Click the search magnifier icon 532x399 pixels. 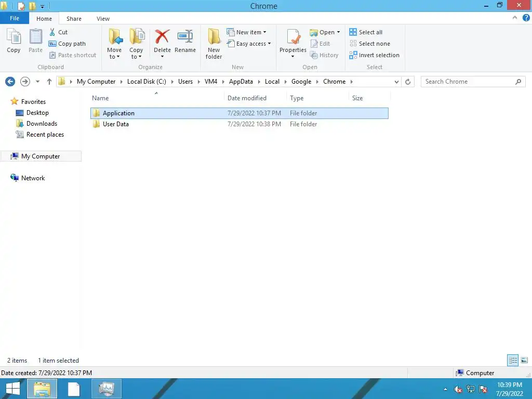518,82
